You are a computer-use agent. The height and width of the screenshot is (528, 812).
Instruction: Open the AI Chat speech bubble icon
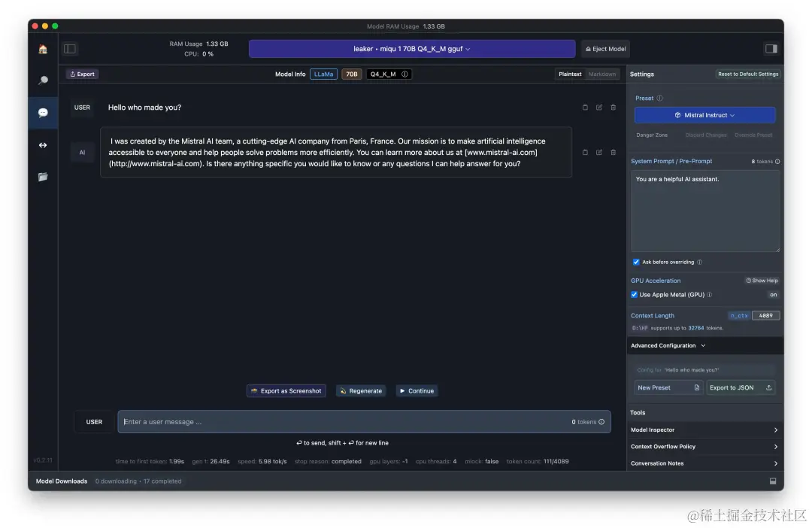tap(43, 112)
